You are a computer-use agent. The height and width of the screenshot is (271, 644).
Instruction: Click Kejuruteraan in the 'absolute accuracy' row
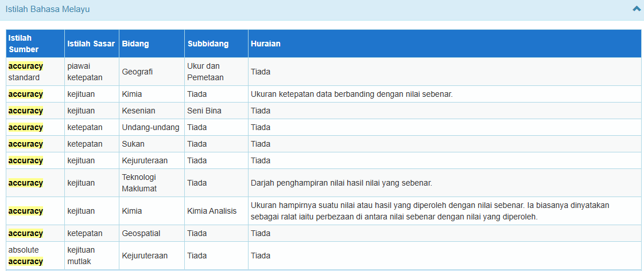coord(145,256)
